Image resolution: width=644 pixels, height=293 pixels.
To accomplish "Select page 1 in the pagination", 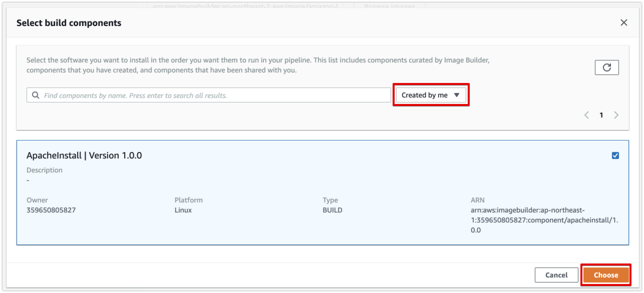I will click(601, 114).
